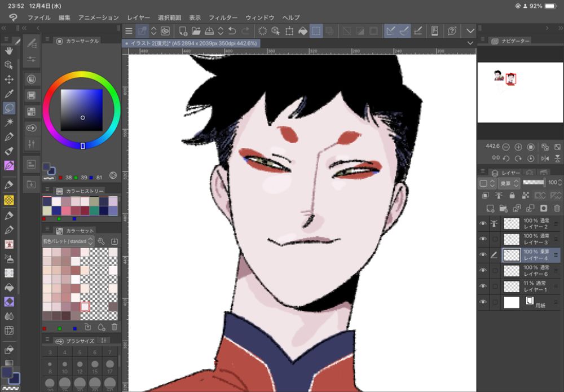Screen dimensions: 564x392
Task: Open the blend mode 乗算 dropdown
Action: [x=509, y=183]
